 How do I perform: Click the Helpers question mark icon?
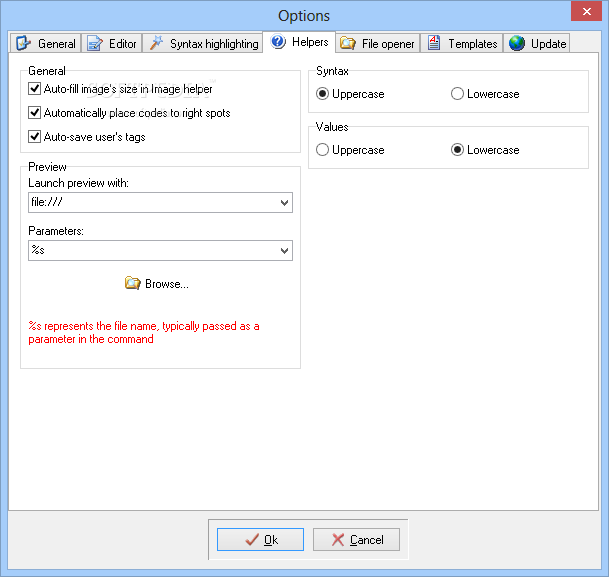[278, 42]
